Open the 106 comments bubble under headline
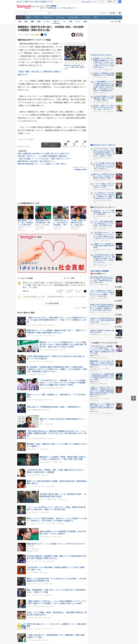The width and height of the screenshot is (138, 644). pyautogui.click(x=32, y=35)
